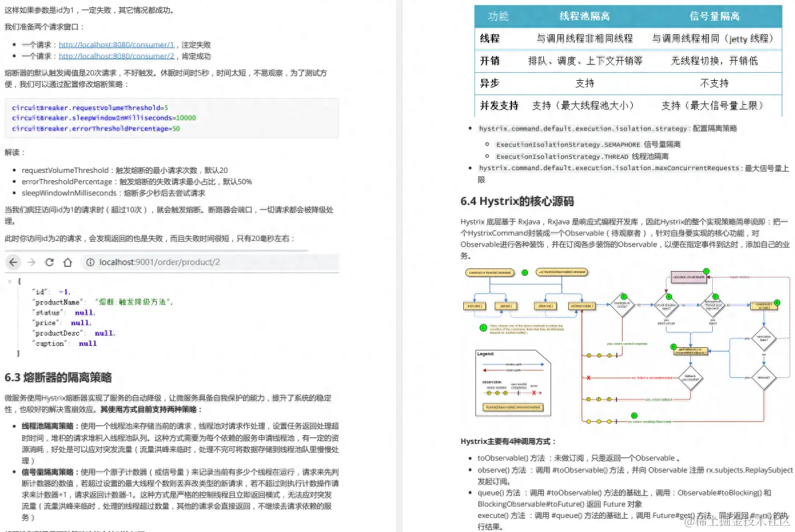
Task: Click the circuitBreaker.requestVolumeThreshold=5 code line
Action: (x=89, y=107)
